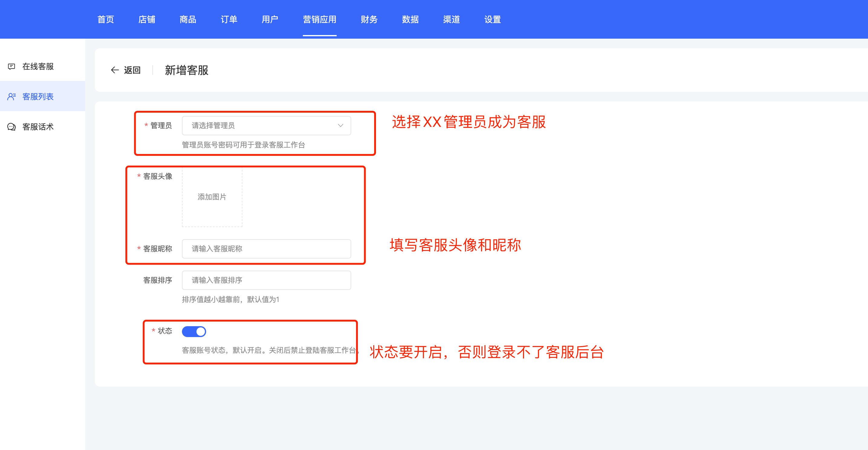The image size is (868, 450).
Task: Click 添加图片 upload box
Action: pyautogui.click(x=212, y=197)
